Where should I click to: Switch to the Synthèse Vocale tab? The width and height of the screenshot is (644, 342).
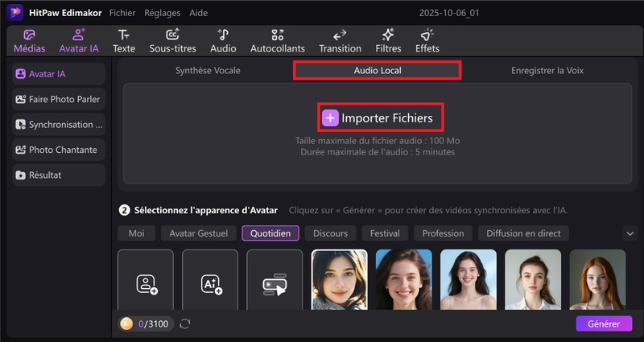[208, 70]
